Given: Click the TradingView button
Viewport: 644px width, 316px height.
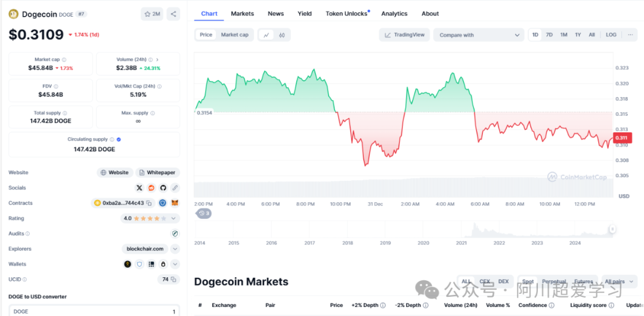Looking at the screenshot, I should (404, 35).
